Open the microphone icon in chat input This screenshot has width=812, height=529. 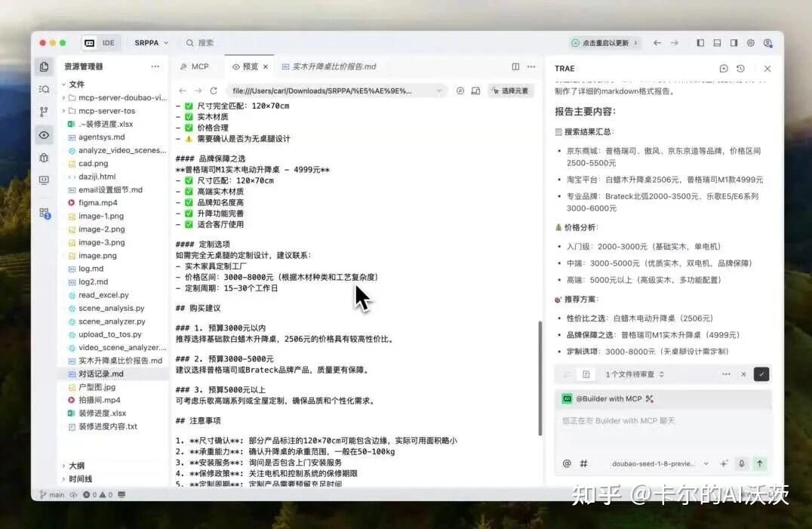click(740, 463)
